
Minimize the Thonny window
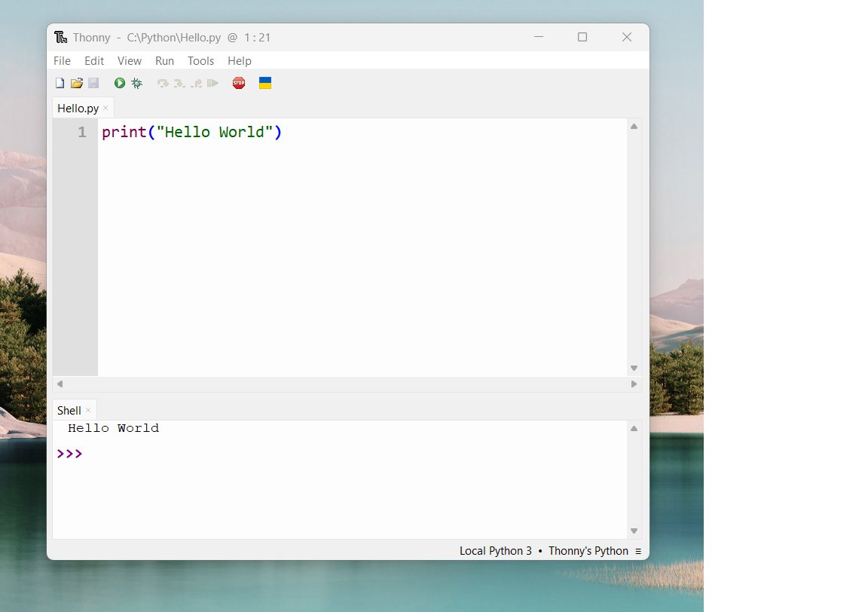pyautogui.click(x=539, y=37)
